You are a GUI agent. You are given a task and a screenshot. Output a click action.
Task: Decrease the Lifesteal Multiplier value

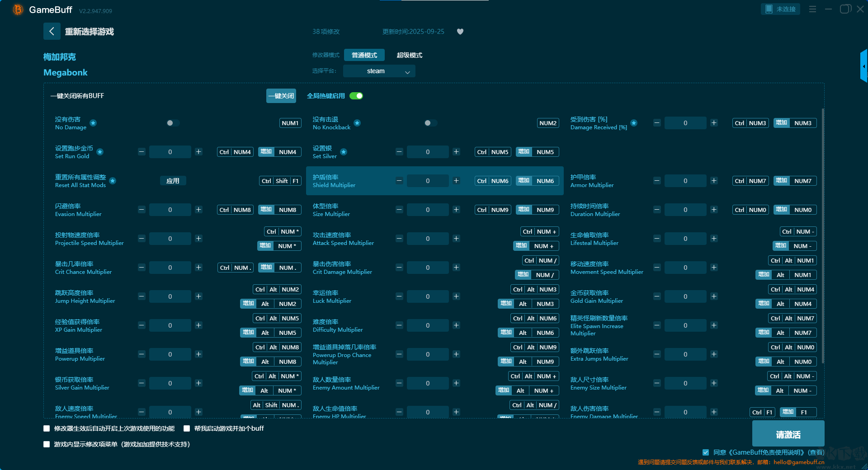[x=657, y=239]
